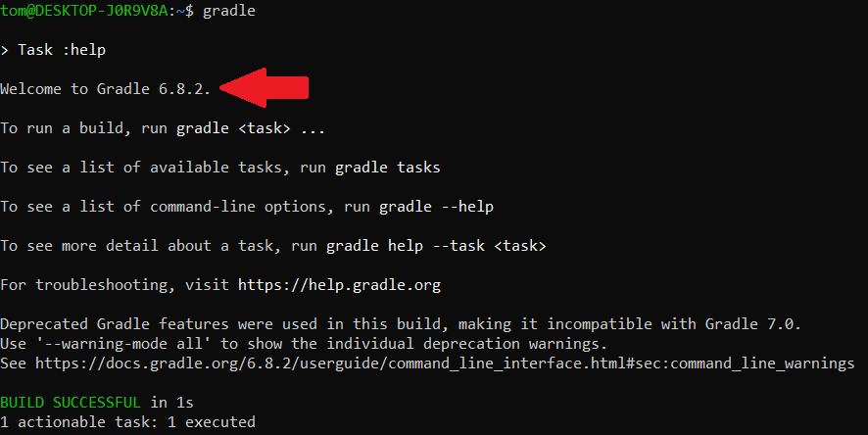The width and height of the screenshot is (868, 435).
Task: Click the '> Task :help' line
Action: point(53,50)
